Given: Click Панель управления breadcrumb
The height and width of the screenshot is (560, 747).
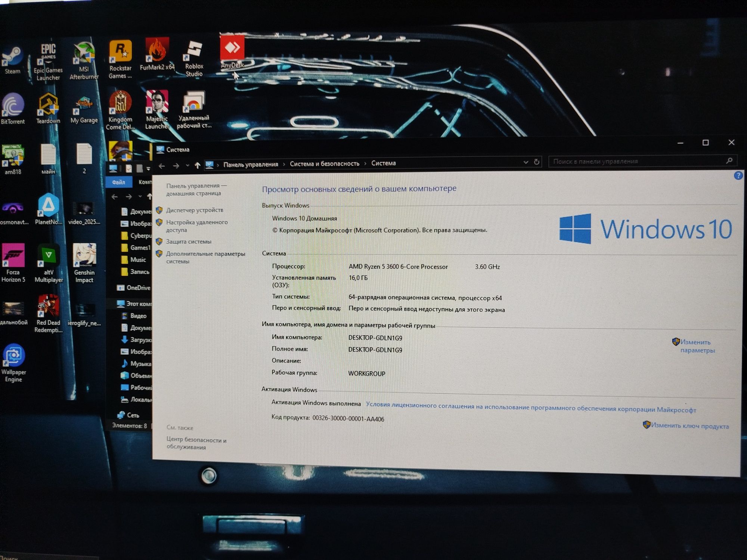Looking at the screenshot, I should (251, 164).
